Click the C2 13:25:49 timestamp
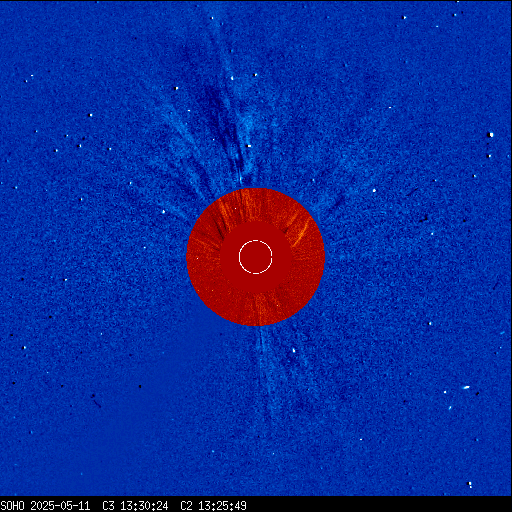Image resolution: width=512 pixels, height=512 pixels. coord(213,506)
